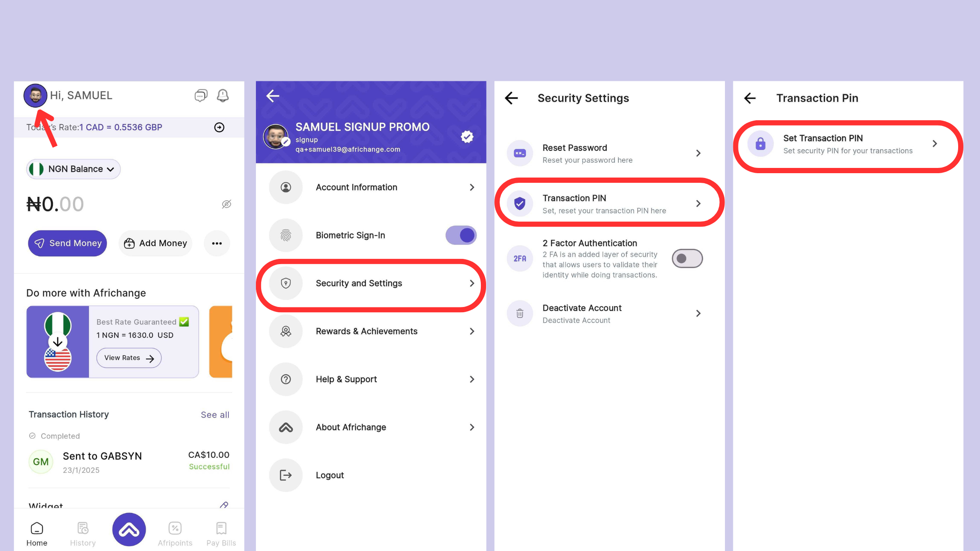
Task: Hide balance using the crossed eye icon
Action: pyautogui.click(x=226, y=204)
